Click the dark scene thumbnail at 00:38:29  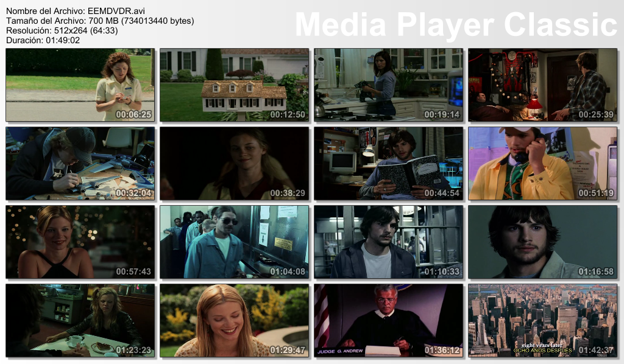[x=234, y=163]
